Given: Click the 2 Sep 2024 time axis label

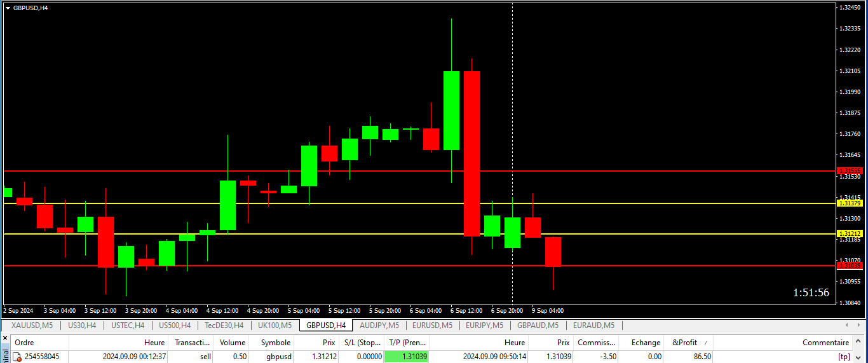Looking at the screenshot, I should (x=18, y=311).
